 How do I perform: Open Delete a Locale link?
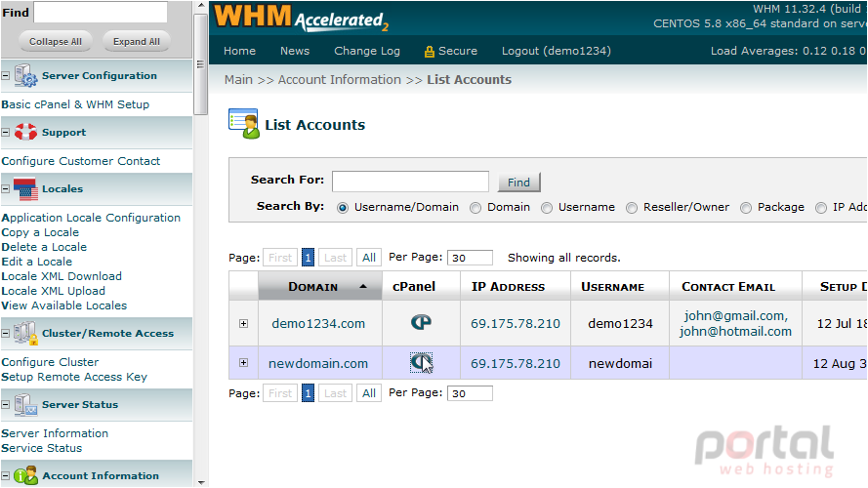44,247
